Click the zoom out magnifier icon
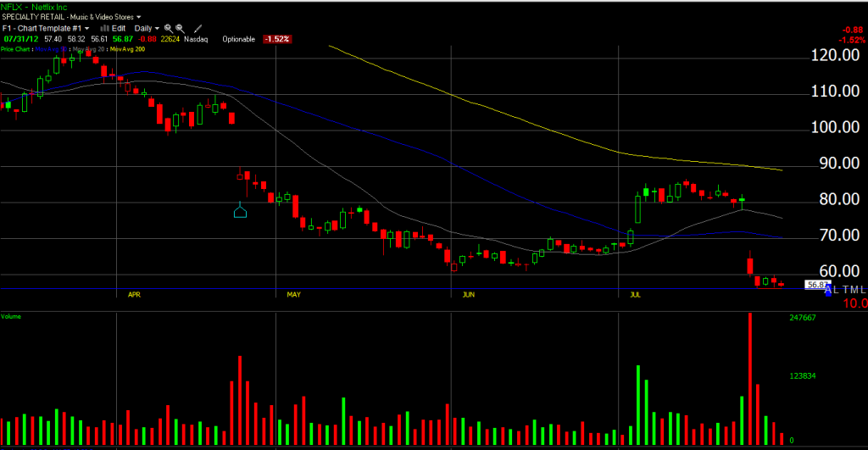 pos(180,28)
